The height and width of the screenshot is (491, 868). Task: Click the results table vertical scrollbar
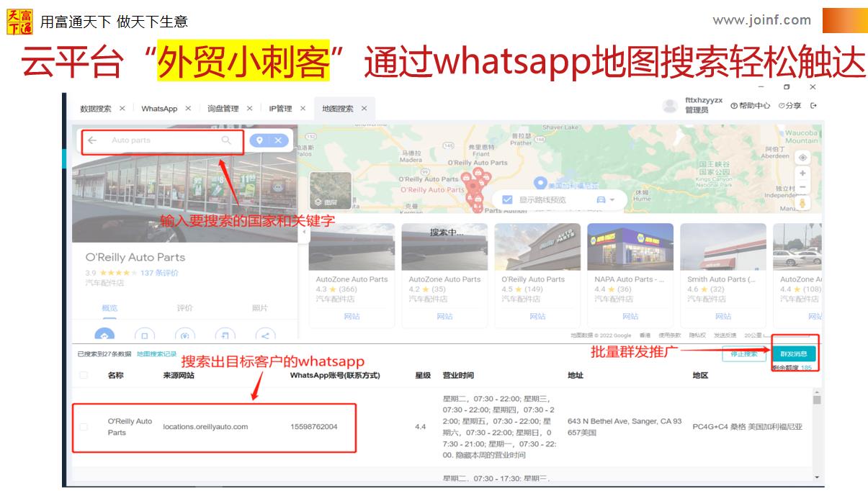(816, 400)
